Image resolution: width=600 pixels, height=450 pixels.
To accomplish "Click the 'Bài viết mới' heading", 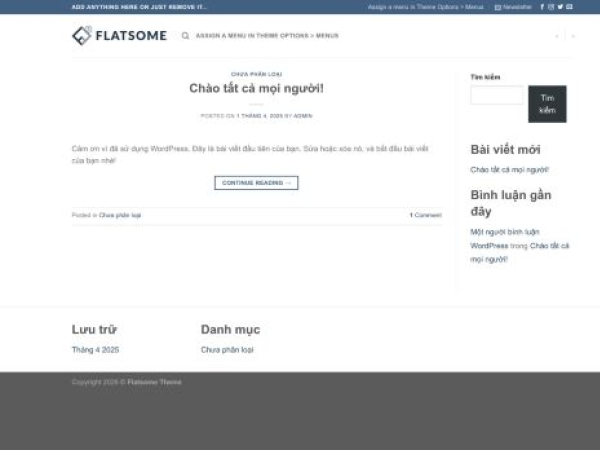I will tap(505, 150).
